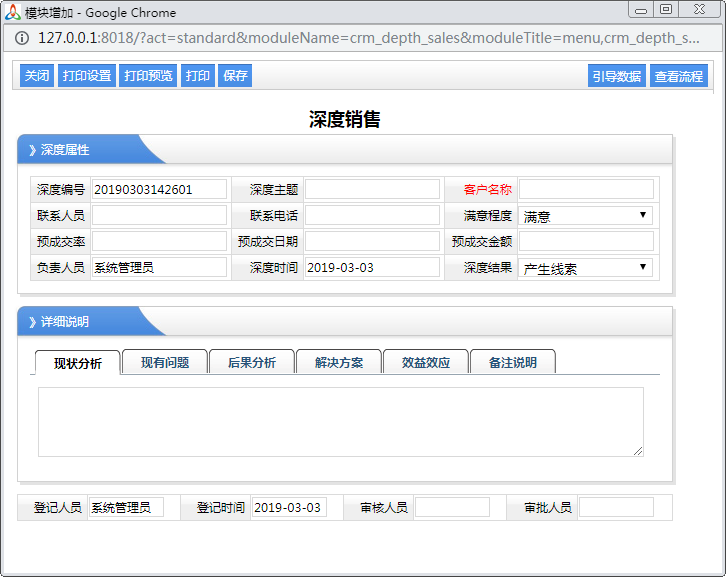Image resolution: width=726 pixels, height=577 pixels.
Task: Focus the 深度主题 text field
Action: coord(372,190)
